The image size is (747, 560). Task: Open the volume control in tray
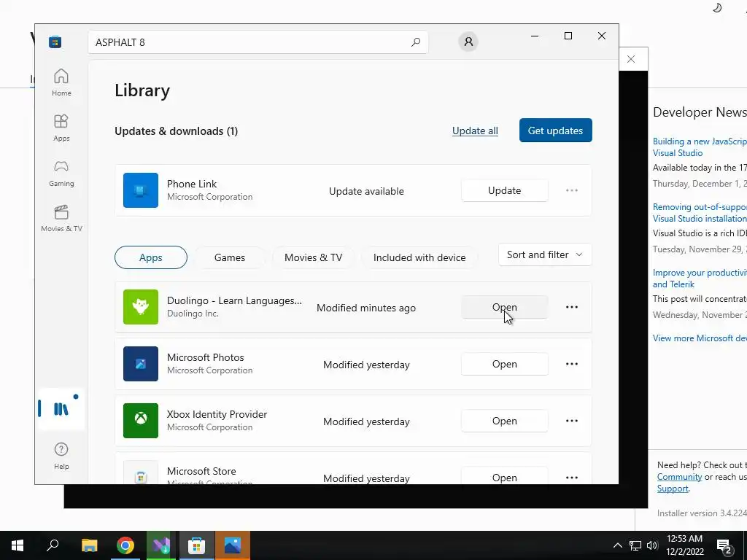coord(652,545)
